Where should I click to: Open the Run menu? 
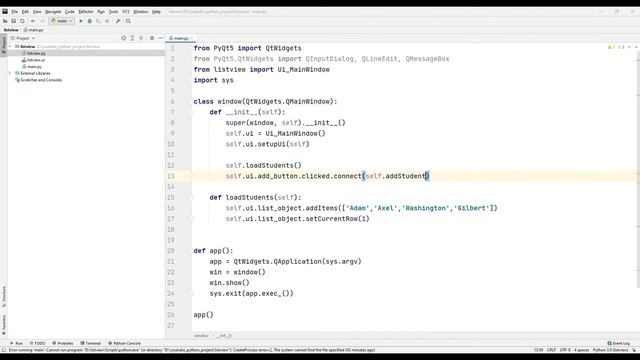tap(101, 12)
